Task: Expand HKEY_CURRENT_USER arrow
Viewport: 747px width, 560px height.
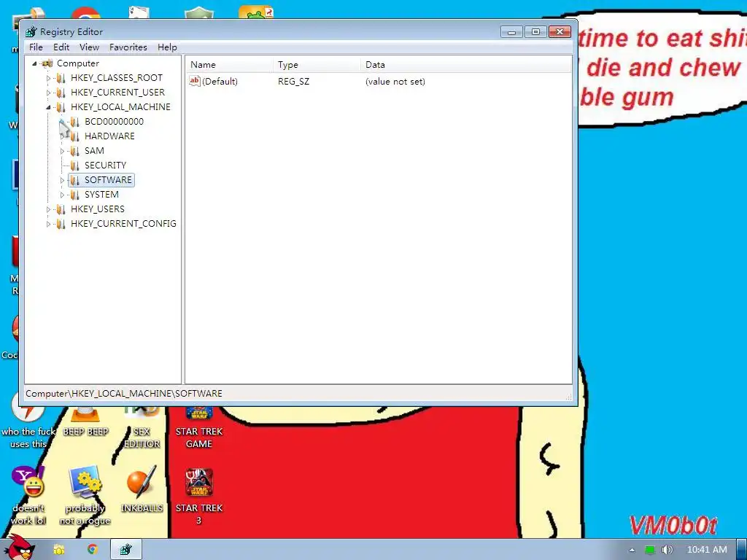Action: point(48,93)
